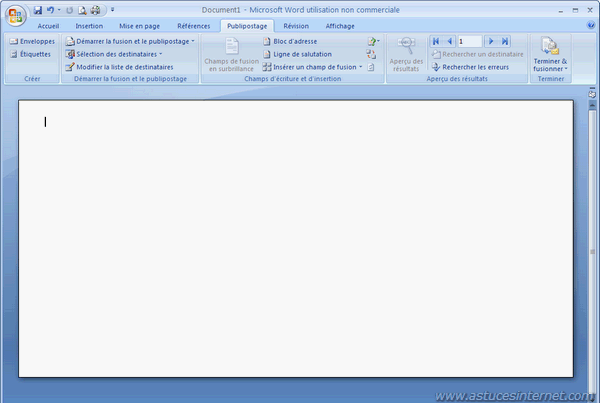
Task: Go to the first record
Action: point(436,41)
